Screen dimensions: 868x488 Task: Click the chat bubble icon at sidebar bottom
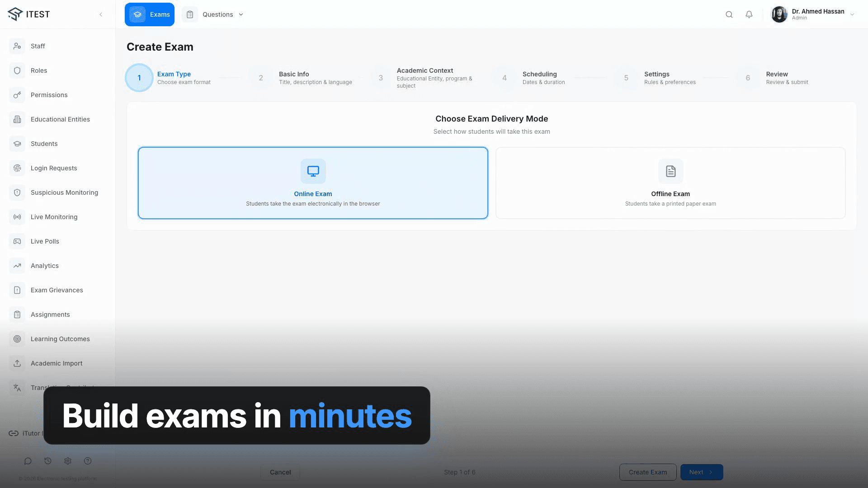click(x=28, y=461)
